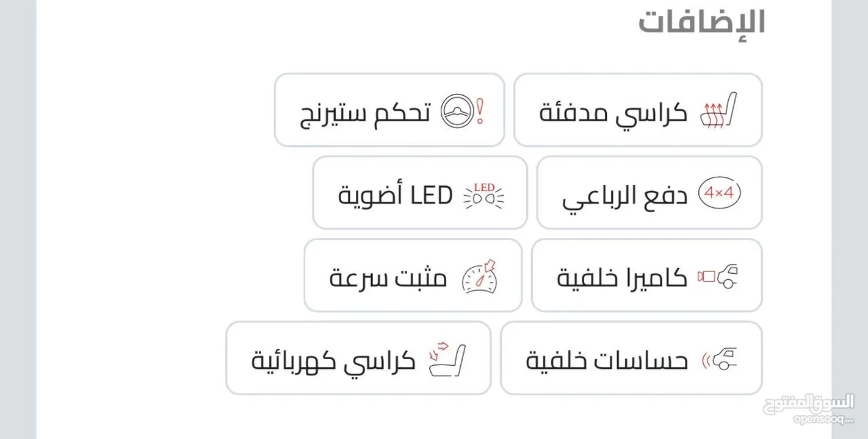Viewport: 868px width, 439px height.
Task: Choose the دفع الرباعي option
Action: click(649, 193)
